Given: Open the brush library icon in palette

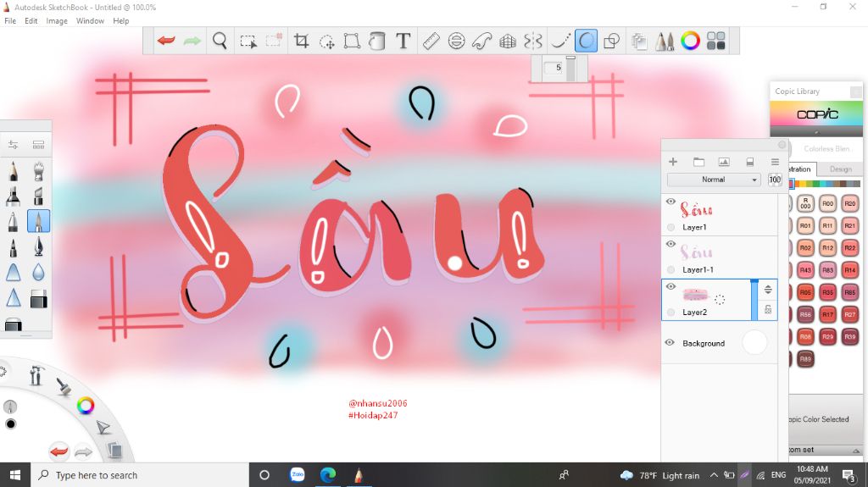Looking at the screenshot, I should tap(38, 145).
